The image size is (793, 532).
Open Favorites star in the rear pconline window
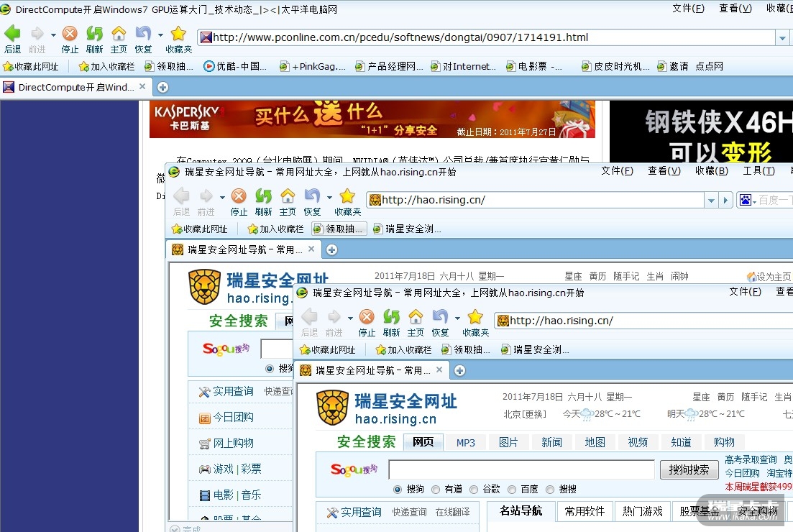point(178,34)
